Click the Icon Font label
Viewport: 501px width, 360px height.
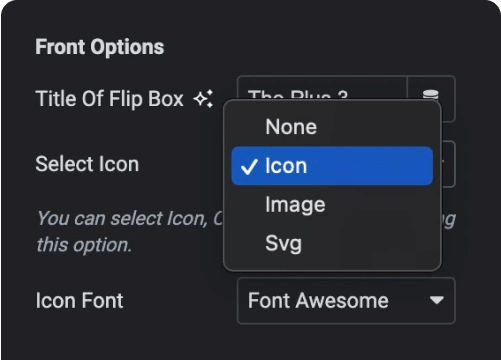[x=79, y=300]
